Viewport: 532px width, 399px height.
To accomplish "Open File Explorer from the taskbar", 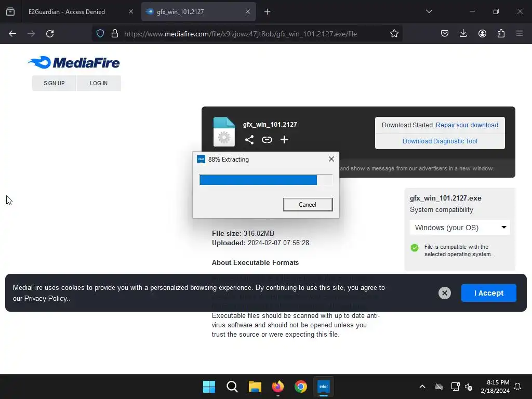I will point(255,387).
